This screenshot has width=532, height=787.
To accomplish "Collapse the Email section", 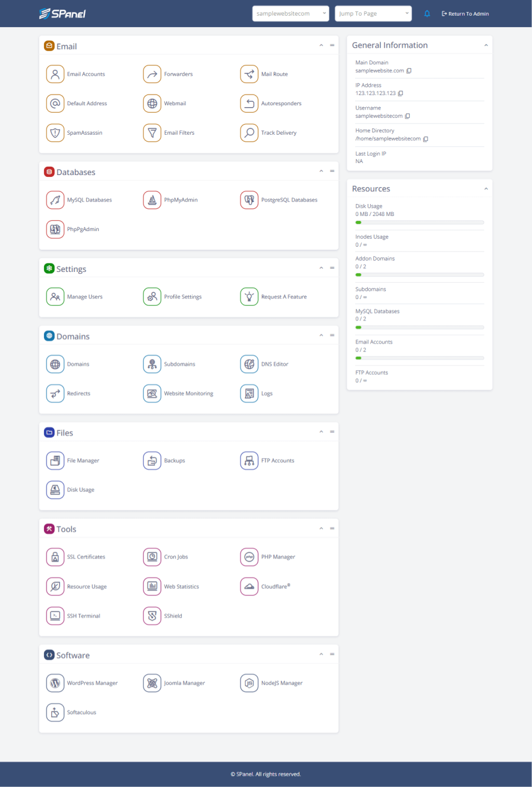I will [321, 45].
